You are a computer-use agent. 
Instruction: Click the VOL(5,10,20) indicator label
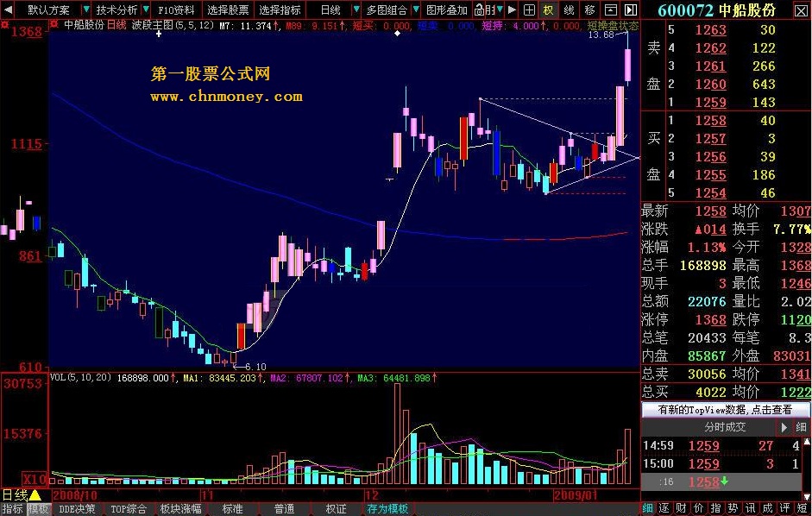coord(81,378)
